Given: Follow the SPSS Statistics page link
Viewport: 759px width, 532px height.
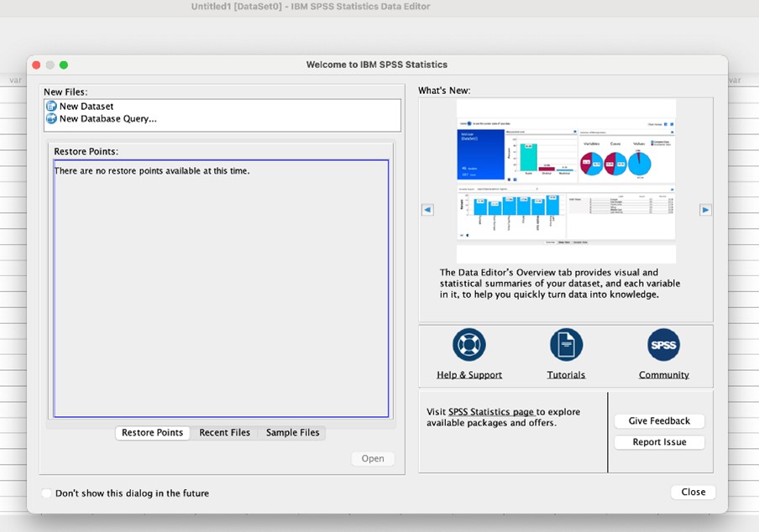Looking at the screenshot, I should click(491, 412).
